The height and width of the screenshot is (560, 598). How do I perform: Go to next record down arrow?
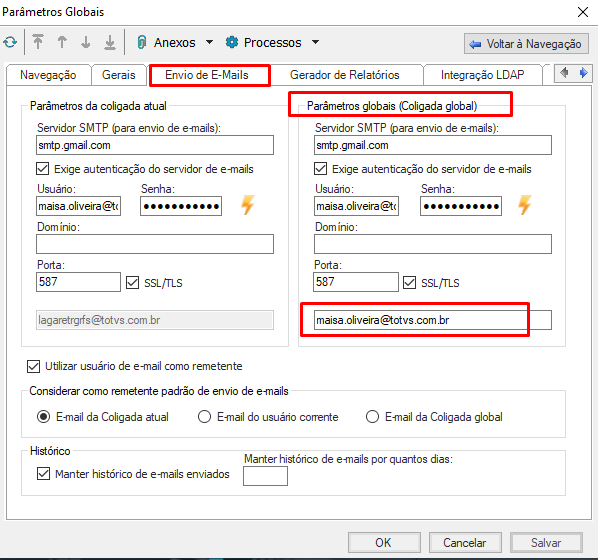coord(86,42)
